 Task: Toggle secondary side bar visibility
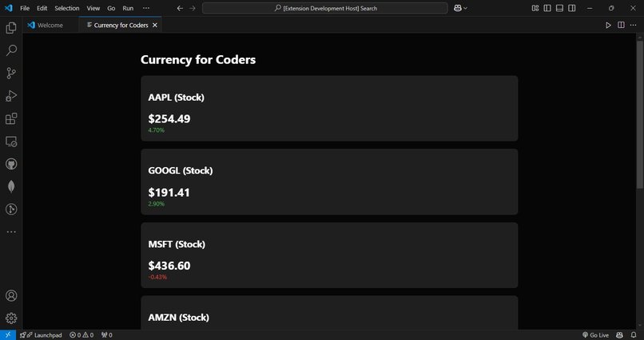pos(572,8)
